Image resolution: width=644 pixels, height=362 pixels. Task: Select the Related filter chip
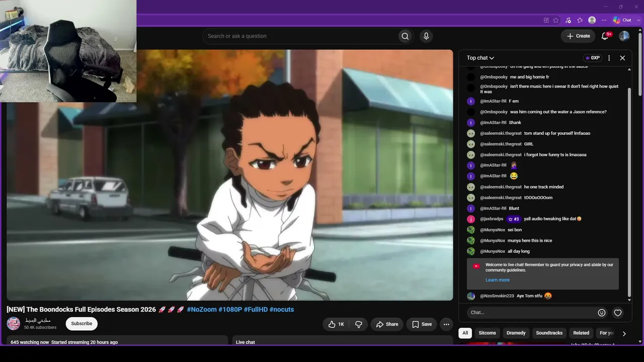581,333
